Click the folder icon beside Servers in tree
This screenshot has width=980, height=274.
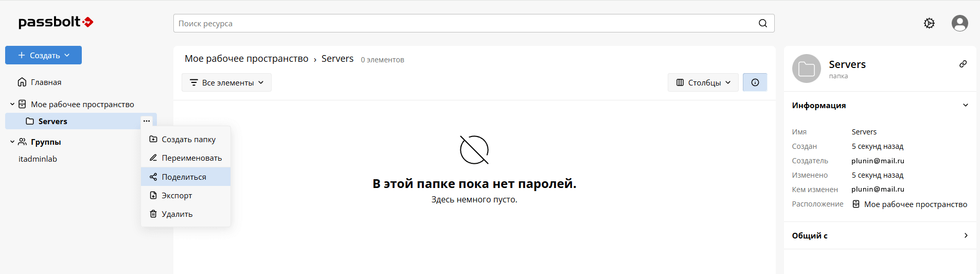[30, 121]
